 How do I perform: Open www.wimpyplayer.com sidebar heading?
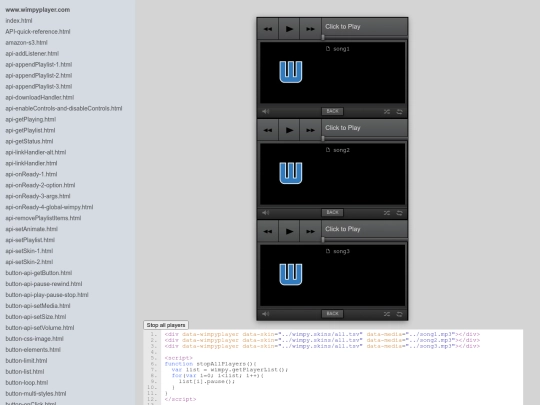point(38,10)
